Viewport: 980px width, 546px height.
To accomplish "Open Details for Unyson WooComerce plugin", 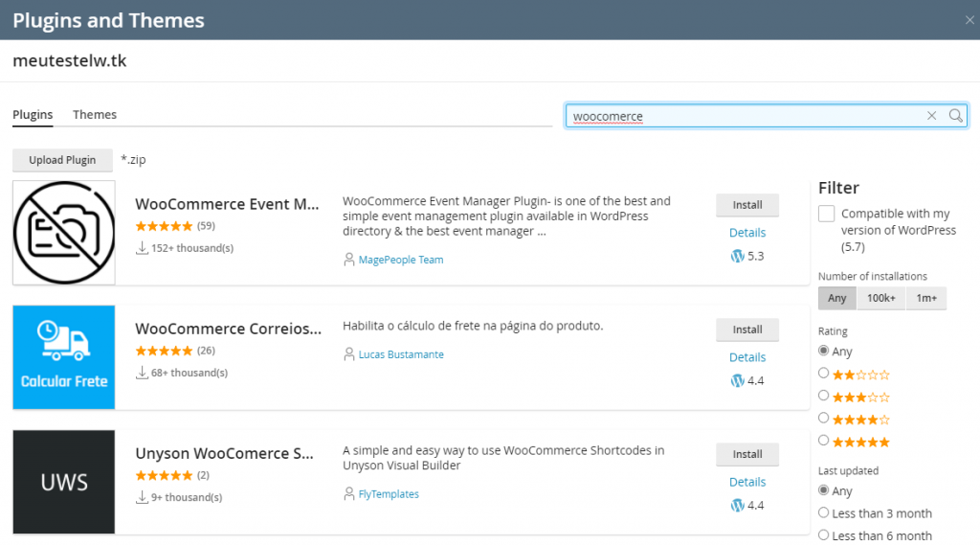I will [747, 482].
